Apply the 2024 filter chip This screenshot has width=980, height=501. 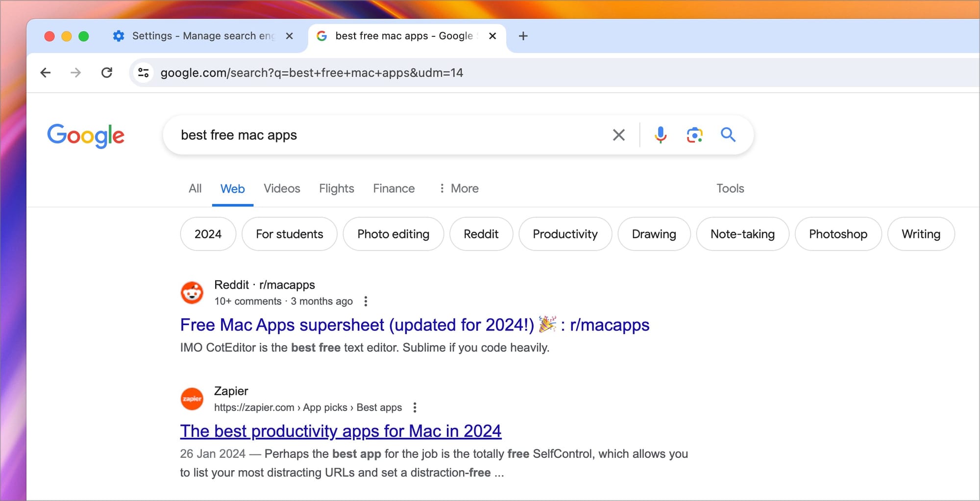(x=208, y=234)
